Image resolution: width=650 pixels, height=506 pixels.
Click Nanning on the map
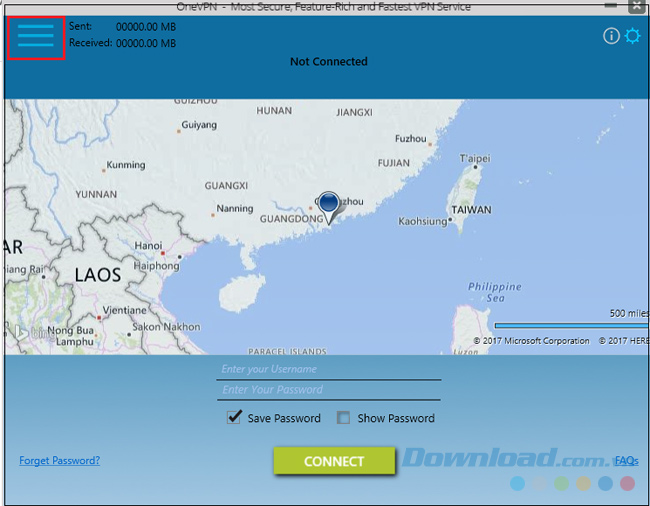coord(235,208)
